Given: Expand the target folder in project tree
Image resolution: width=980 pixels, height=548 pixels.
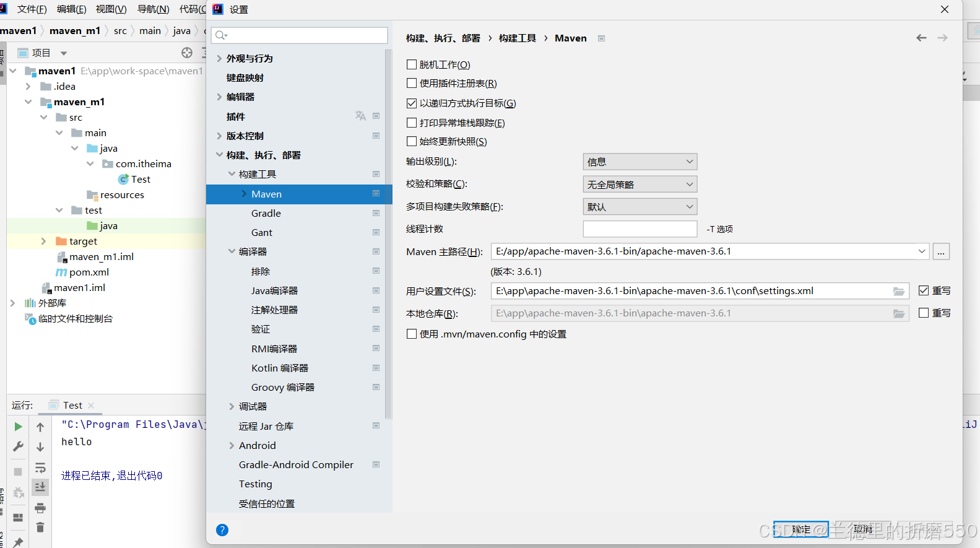Looking at the screenshot, I should click(43, 241).
